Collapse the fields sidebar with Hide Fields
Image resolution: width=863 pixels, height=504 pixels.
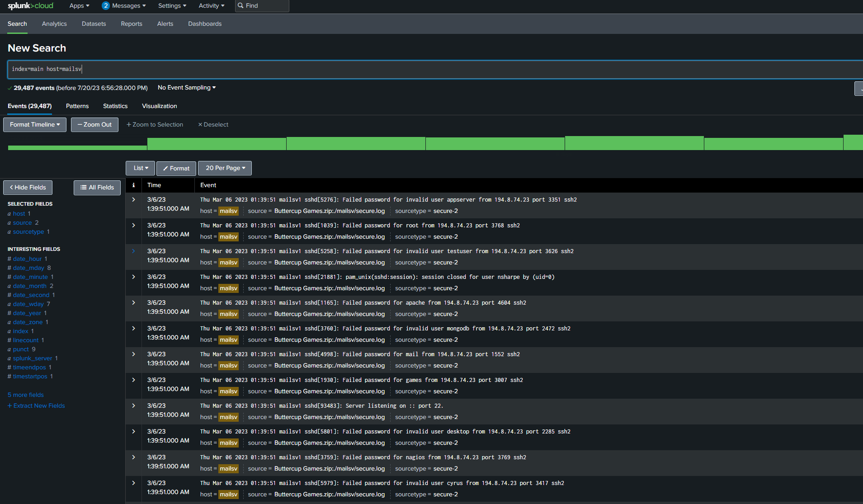click(x=28, y=187)
